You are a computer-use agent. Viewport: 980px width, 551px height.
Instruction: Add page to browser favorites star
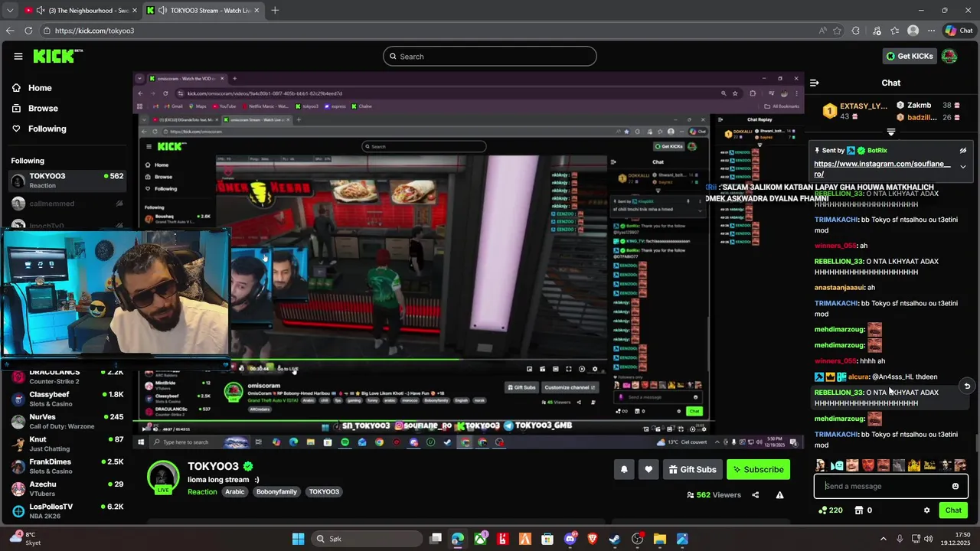click(x=837, y=31)
